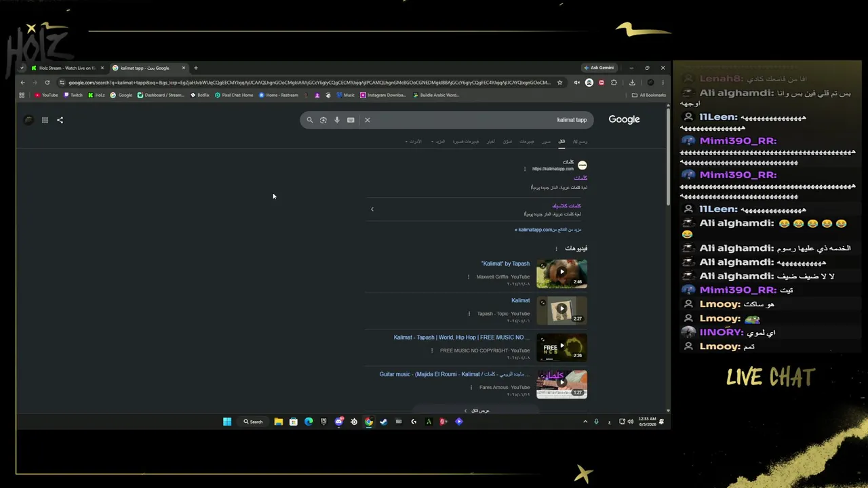Image resolution: width=868 pixels, height=488 pixels.
Task: Click the magnifier search icon in Google search box
Action: [310, 120]
